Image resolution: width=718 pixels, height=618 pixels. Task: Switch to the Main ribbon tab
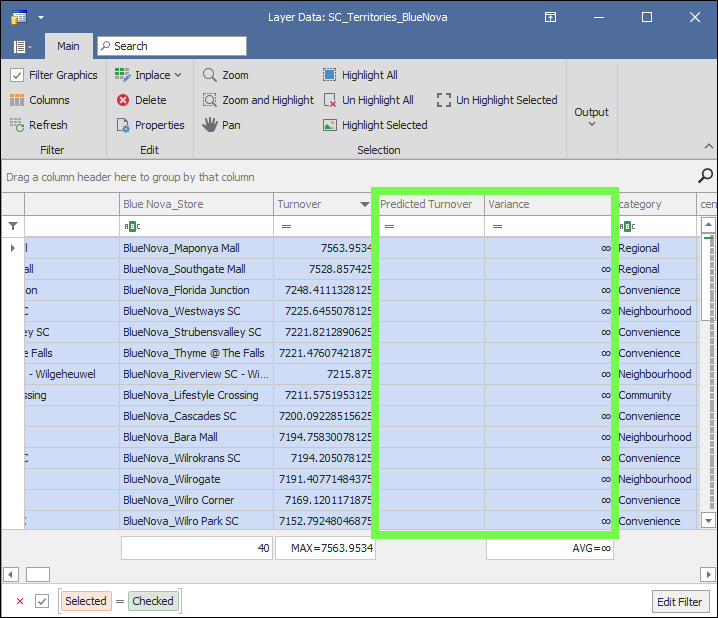coord(68,46)
